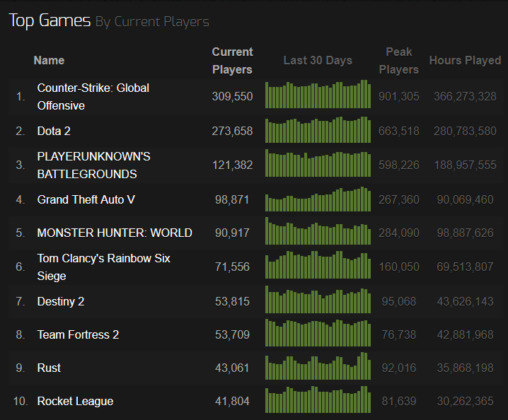Click hours played value 30,262,365

click(466, 401)
